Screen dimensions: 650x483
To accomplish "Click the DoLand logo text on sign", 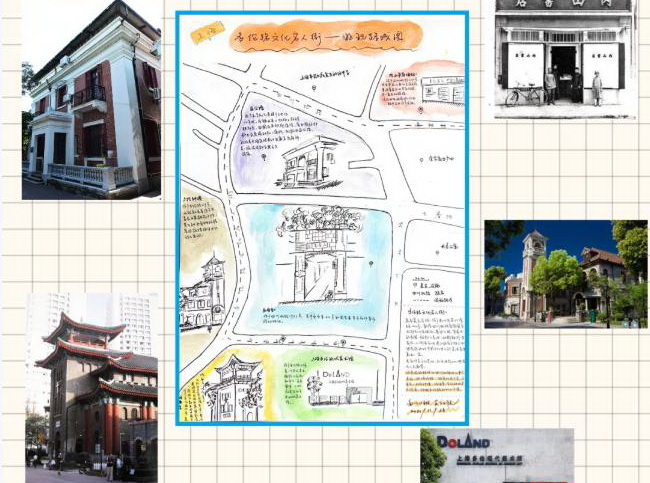I will [x=464, y=443].
